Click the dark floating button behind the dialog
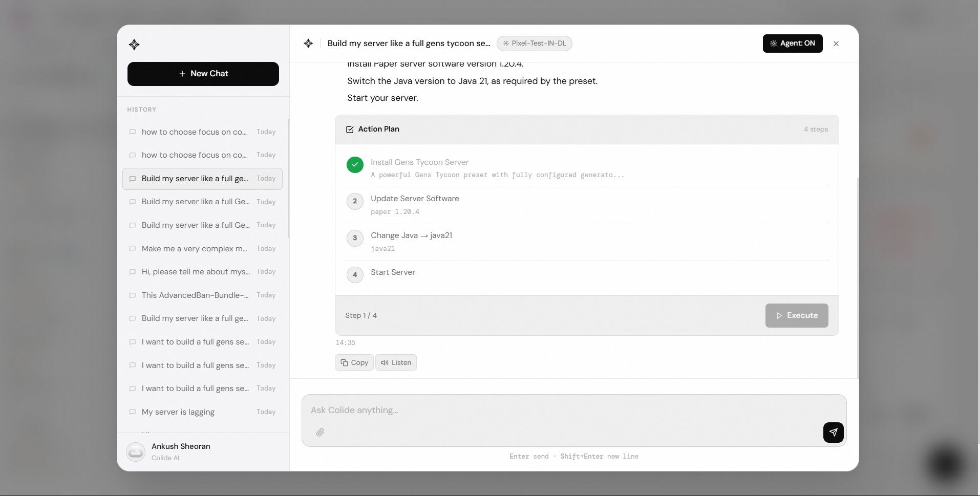The width and height of the screenshot is (980, 496). coord(946,464)
